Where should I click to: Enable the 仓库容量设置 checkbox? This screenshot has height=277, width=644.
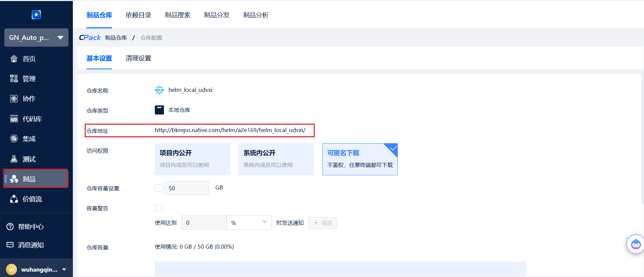point(159,188)
